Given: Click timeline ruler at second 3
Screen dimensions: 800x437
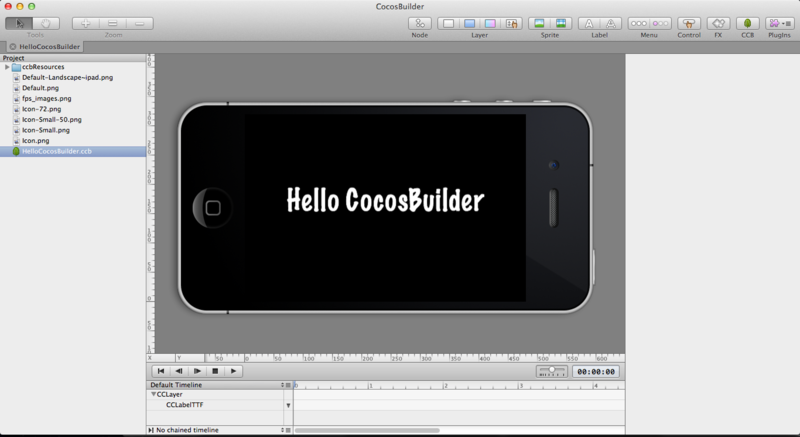Looking at the screenshot, I should click(520, 385).
